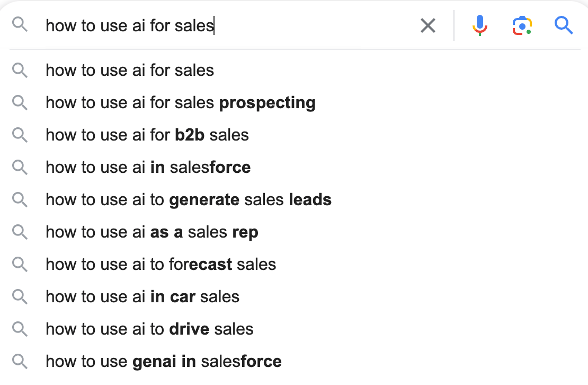Select suggestion 'how to use ai for sales'
Screen dimensions: 588x385
pyautogui.click(x=130, y=70)
